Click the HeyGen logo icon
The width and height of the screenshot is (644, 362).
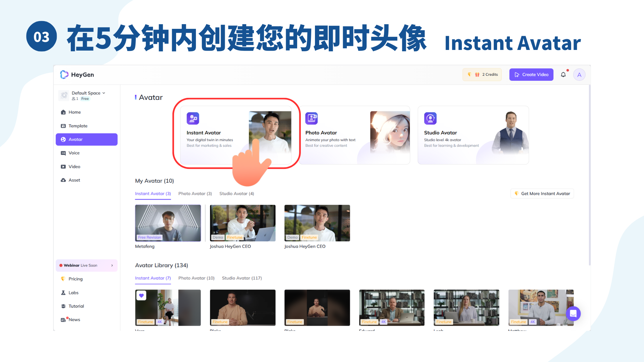(64, 74)
